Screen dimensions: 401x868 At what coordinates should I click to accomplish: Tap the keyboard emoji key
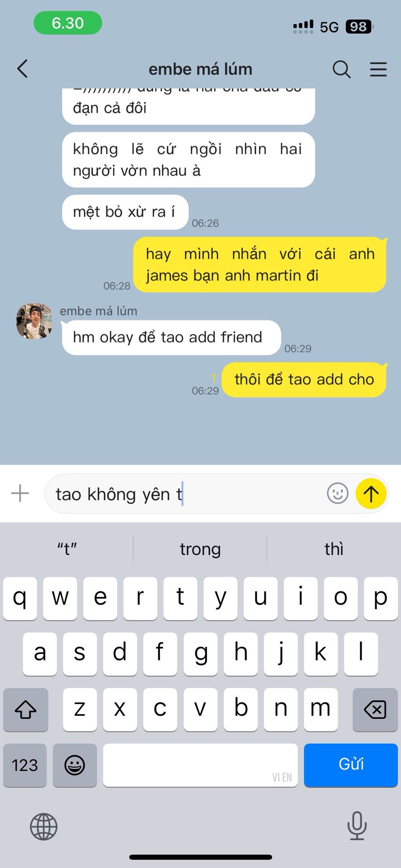pos(75,765)
